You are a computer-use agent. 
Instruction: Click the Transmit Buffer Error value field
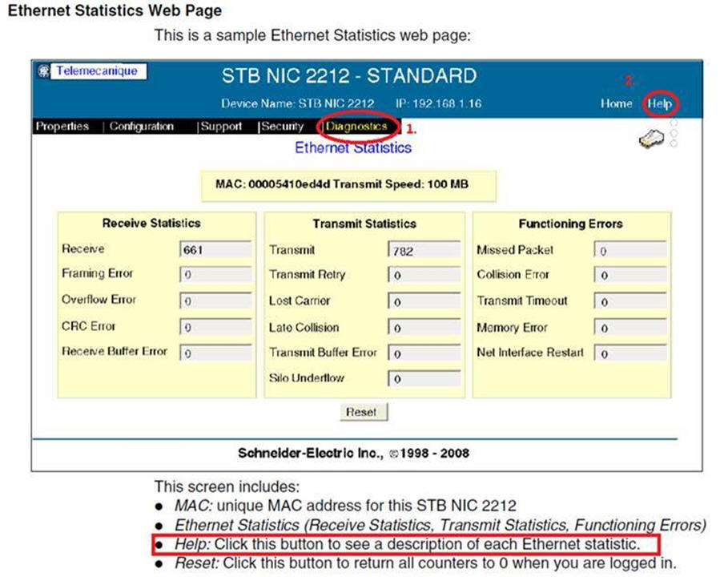[424, 353]
